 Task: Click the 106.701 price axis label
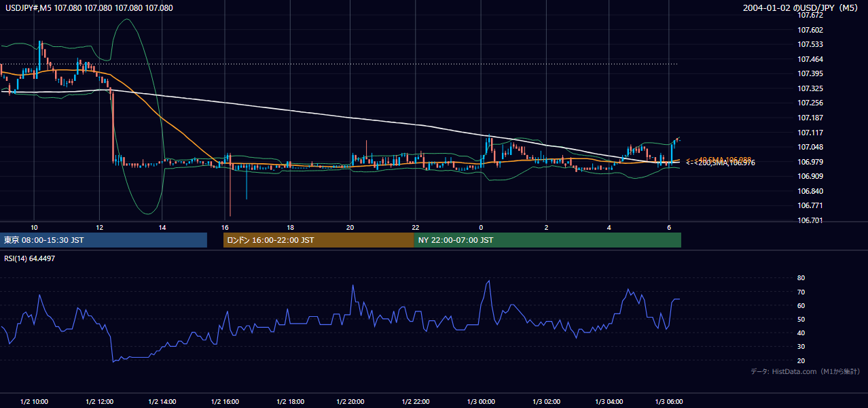[x=810, y=220]
